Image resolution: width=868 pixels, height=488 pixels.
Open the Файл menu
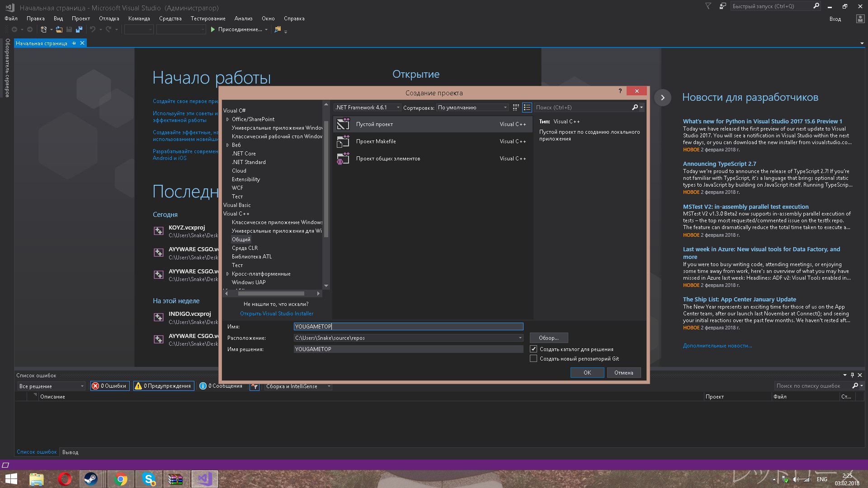click(11, 19)
